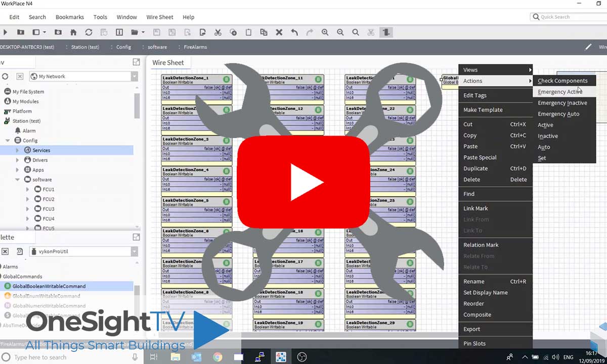The width and height of the screenshot is (607, 364).
Task: Click the software breadcrumb
Action: pos(157,47)
